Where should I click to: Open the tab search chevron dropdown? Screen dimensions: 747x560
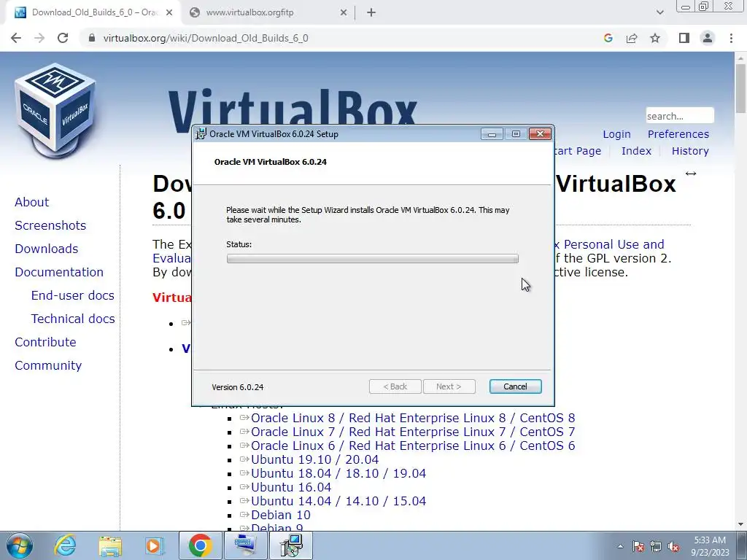[x=659, y=13]
